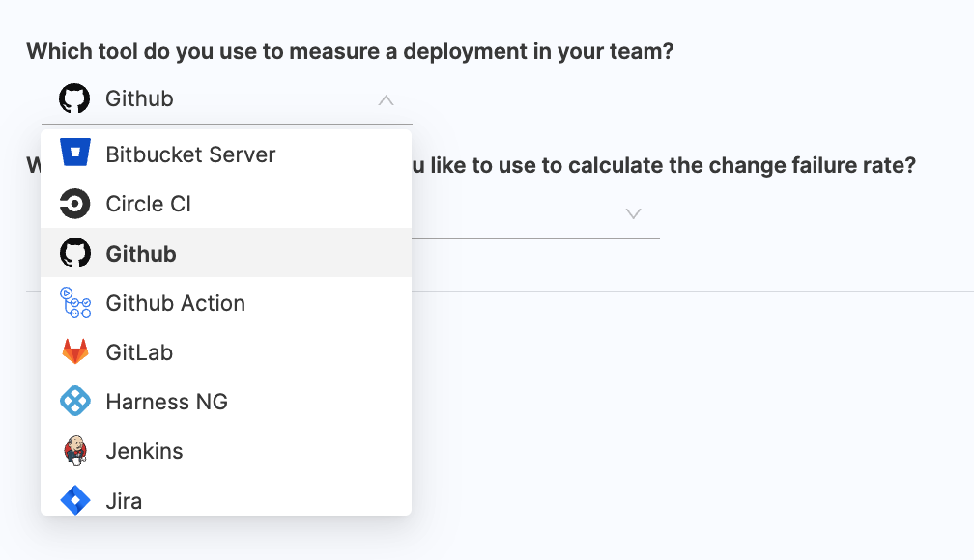Screen dimensions: 974x560
Task: Select "Github Action" option text
Action: click(x=175, y=303)
